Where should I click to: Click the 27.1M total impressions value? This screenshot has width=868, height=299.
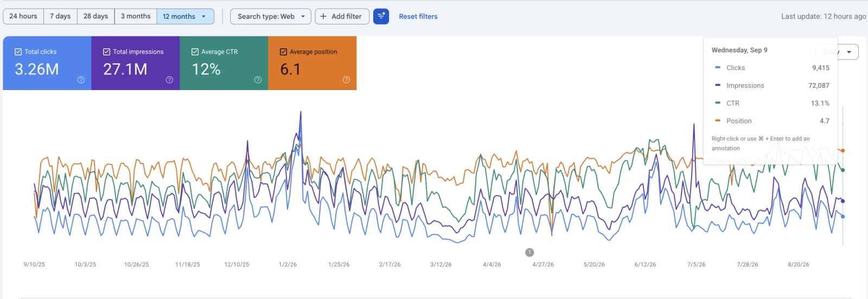pos(125,69)
